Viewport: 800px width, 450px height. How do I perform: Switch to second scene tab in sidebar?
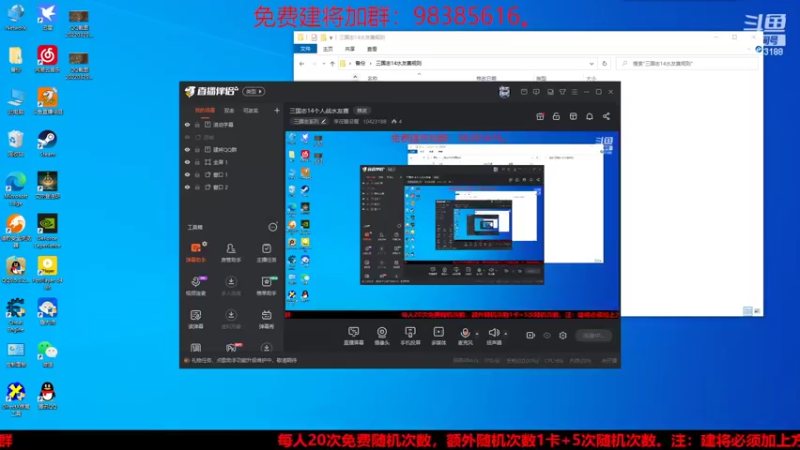point(229,110)
